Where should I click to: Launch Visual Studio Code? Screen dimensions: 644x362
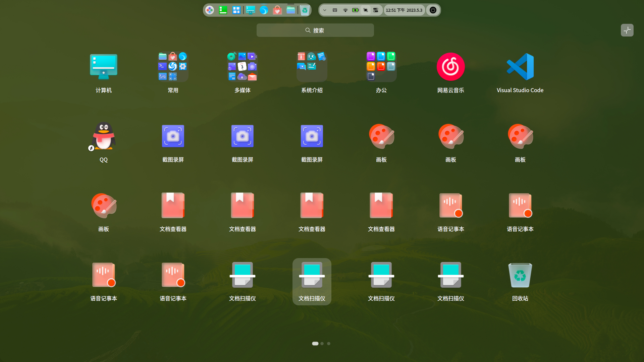tap(520, 66)
